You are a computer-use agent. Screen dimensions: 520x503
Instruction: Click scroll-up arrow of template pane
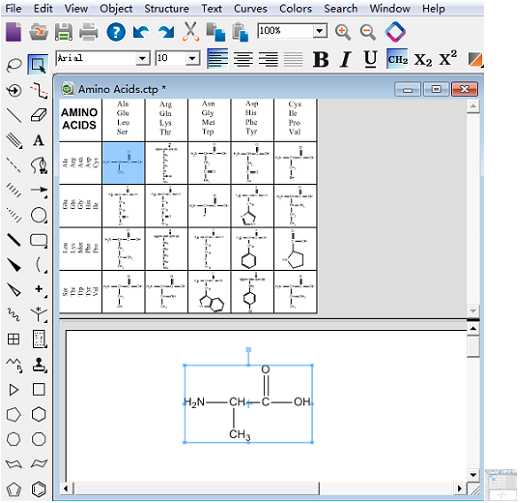point(473,107)
